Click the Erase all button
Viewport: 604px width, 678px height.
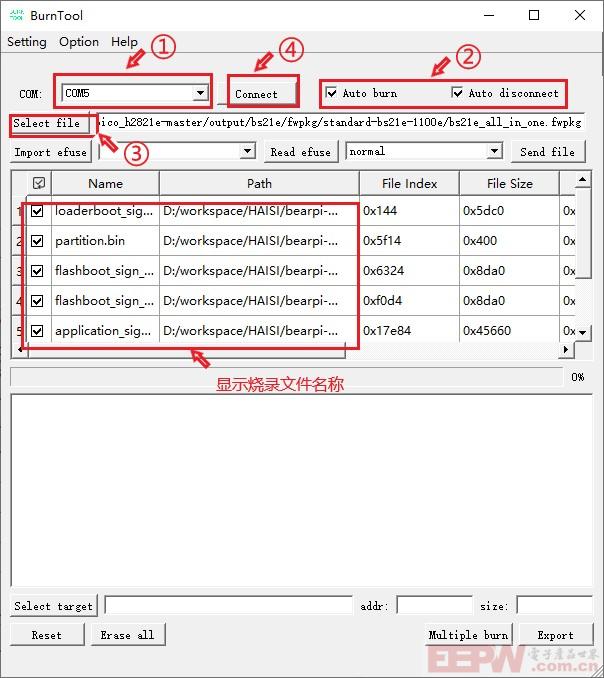click(x=128, y=635)
